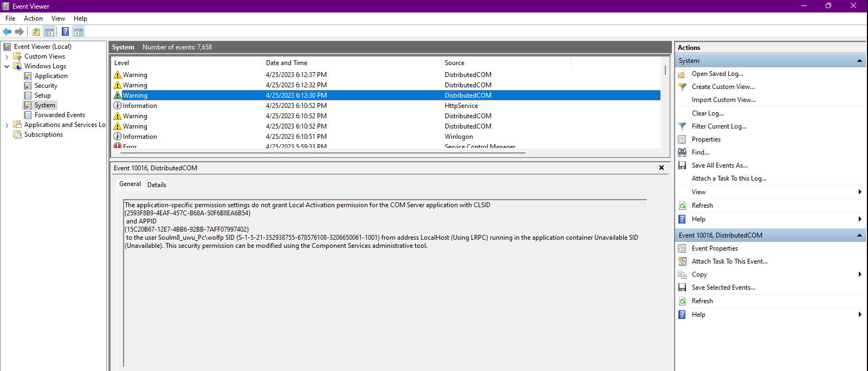Image resolution: width=868 pixels, height=371 pixels.
Task: Click the Refresh icon under Event 10016 actions
Action: [x=682, y=301]
